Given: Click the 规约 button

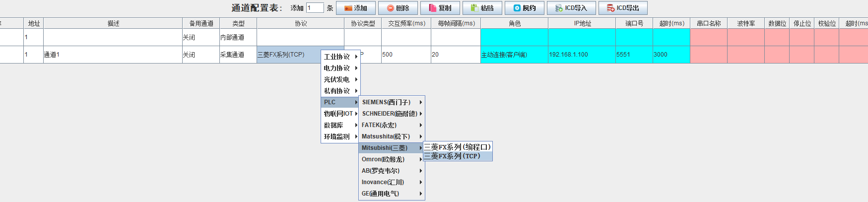Looking at the screenshot, I should click(524, 8).
